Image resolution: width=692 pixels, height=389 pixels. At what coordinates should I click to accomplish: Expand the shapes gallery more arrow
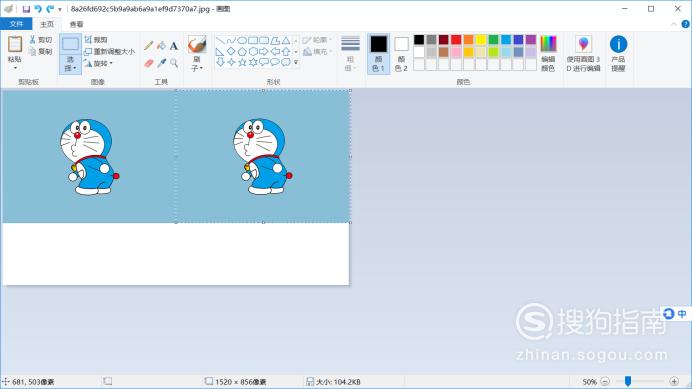(296, 62)
